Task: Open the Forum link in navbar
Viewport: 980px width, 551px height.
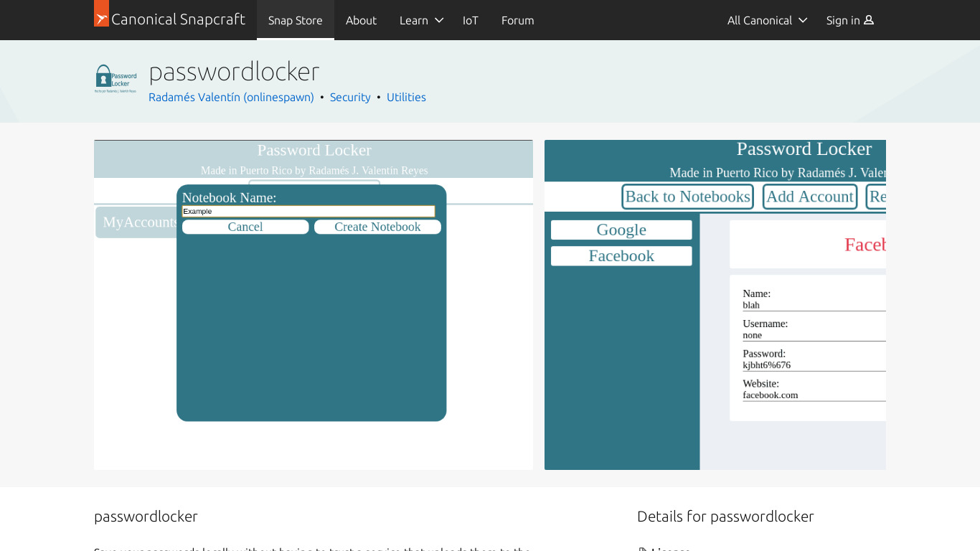Action: click(x=518, y=20)
